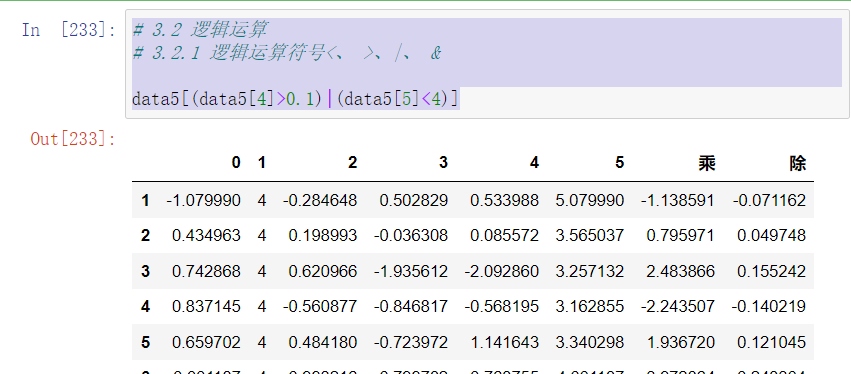Click column header '乘'
This screenshot has height=374, width=851.
click(x=707, y=163)
